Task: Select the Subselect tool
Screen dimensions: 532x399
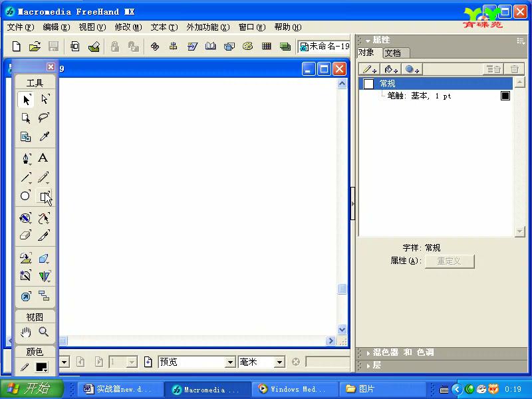Action: (x=45, y=99)
